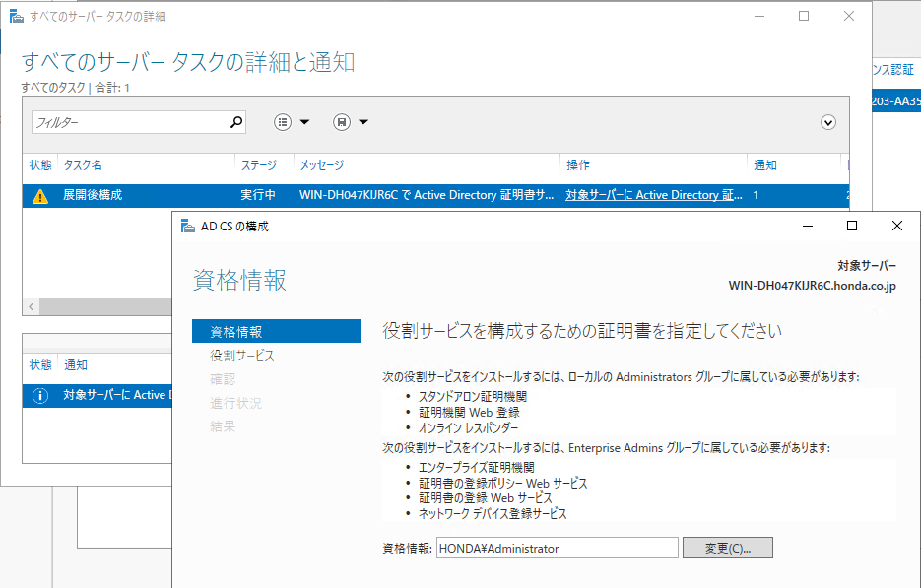
Task: Click 証明機関 Web 登録 list entry
Action: pyautogui.click(x=469, y=413)
